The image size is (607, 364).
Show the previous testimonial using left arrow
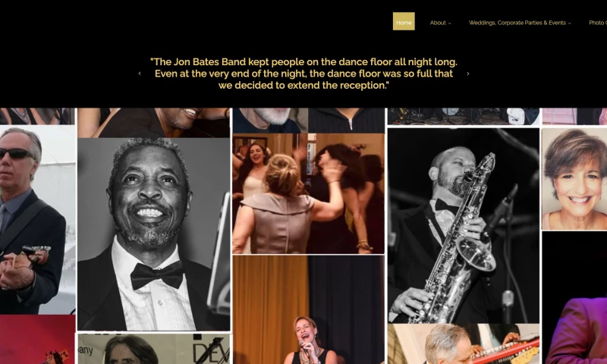(140, 74)
